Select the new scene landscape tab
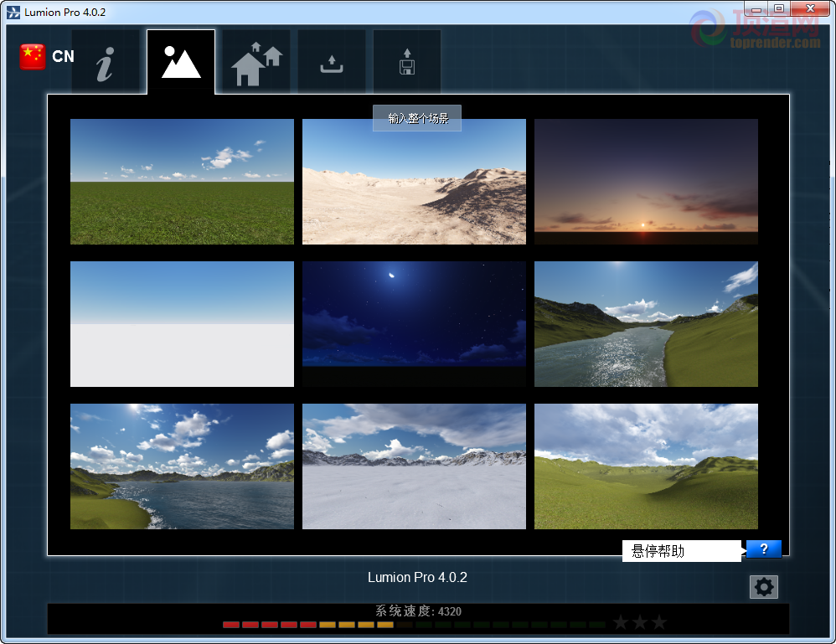 (181, 62)
